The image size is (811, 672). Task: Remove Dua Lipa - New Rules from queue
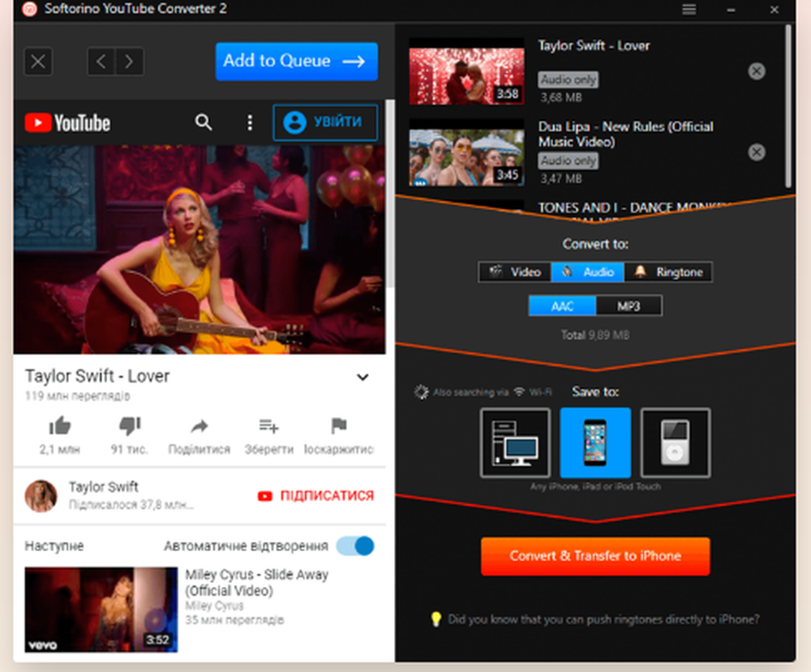tap(757, 152)
